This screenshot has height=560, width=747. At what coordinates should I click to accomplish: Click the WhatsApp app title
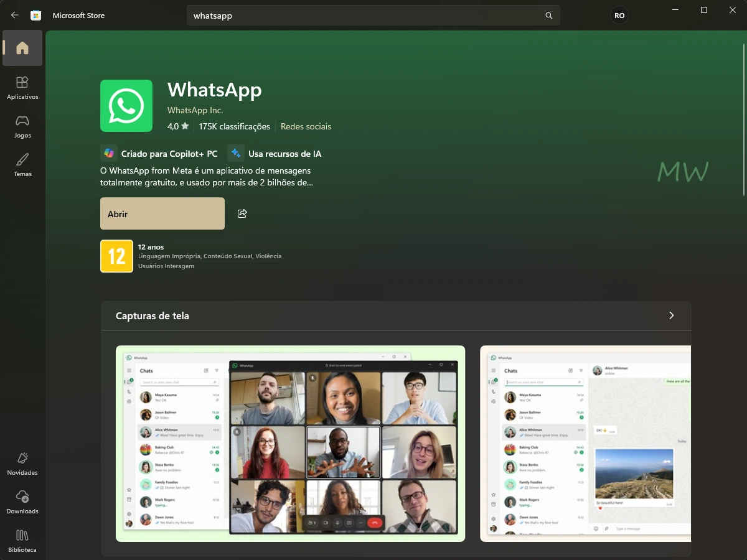tap(215, 90)
